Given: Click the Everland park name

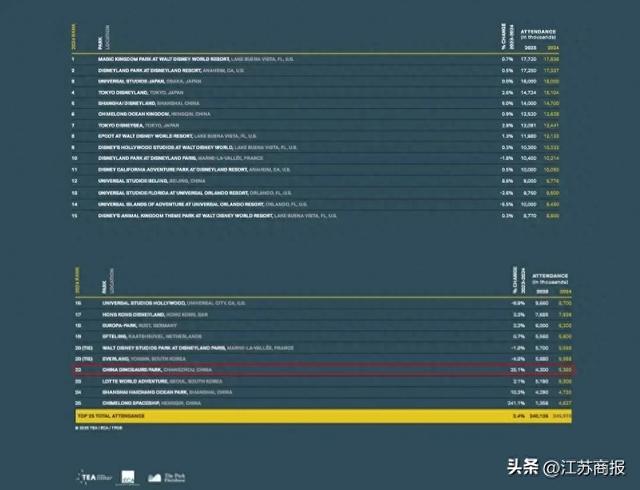Looking at the screenshot, I should click(x=116, y=359).
